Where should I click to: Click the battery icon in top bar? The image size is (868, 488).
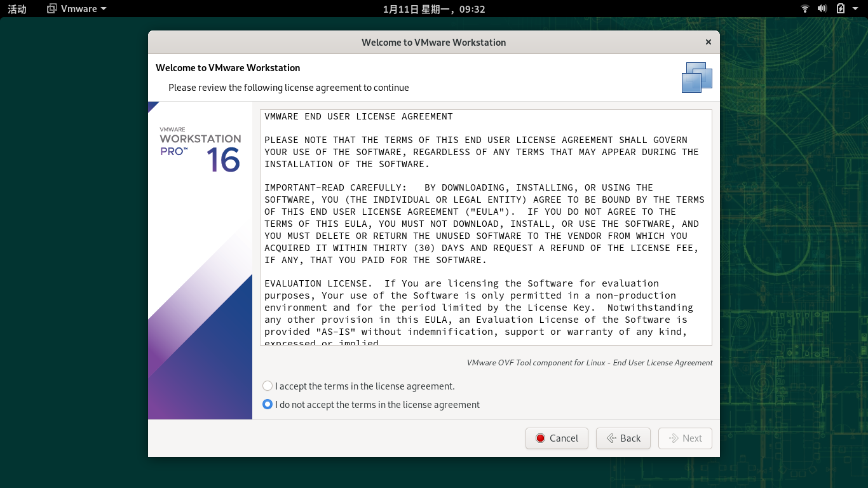840,9
